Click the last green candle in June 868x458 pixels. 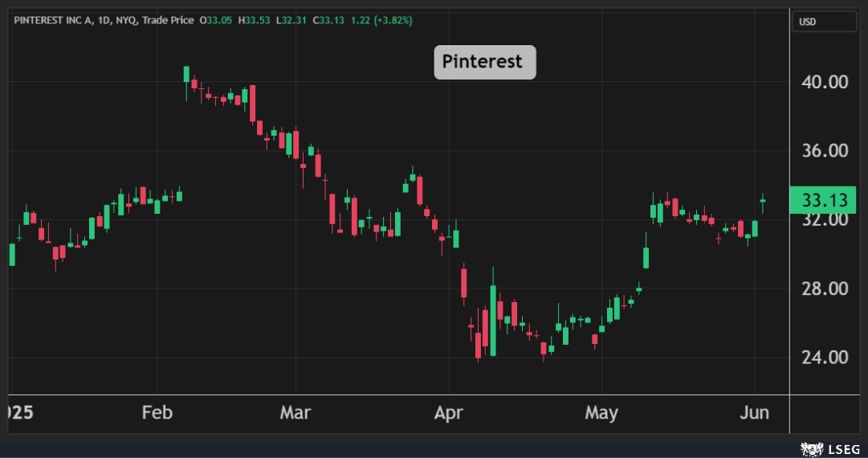click(763, 203)
